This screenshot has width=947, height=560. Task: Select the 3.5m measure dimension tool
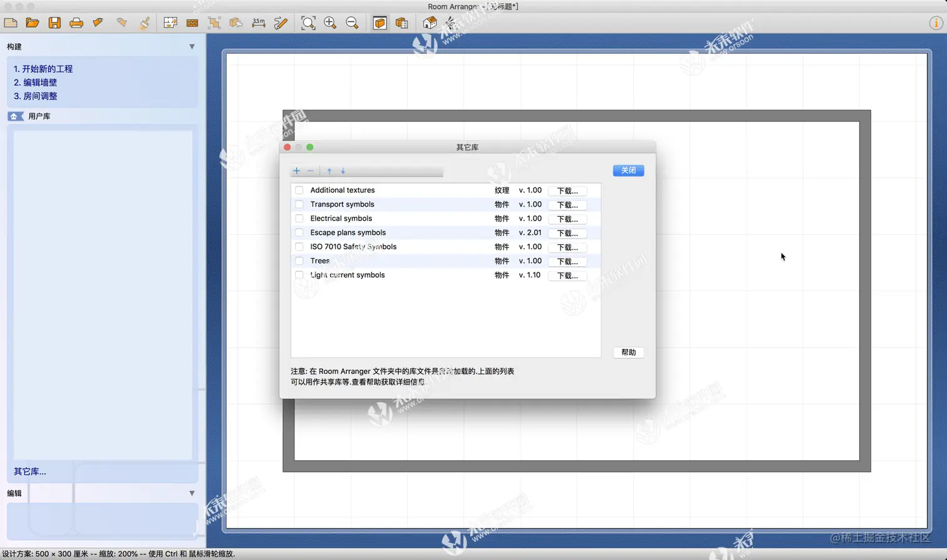coord(258,23)
